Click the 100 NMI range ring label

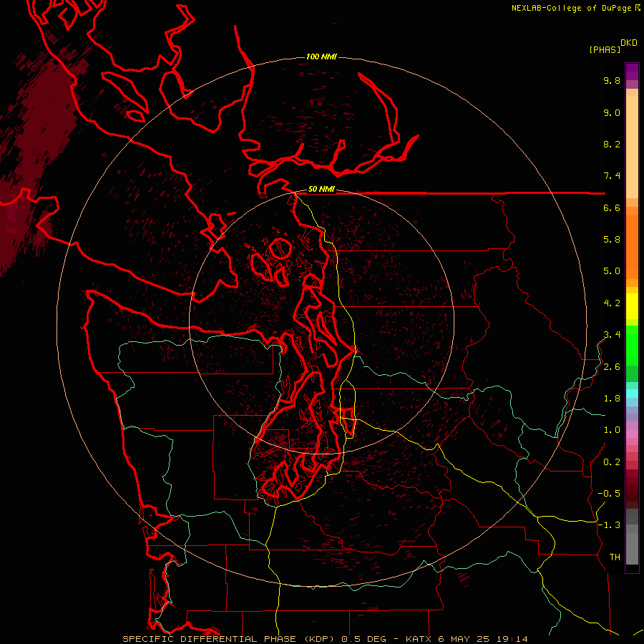point(321,57)
